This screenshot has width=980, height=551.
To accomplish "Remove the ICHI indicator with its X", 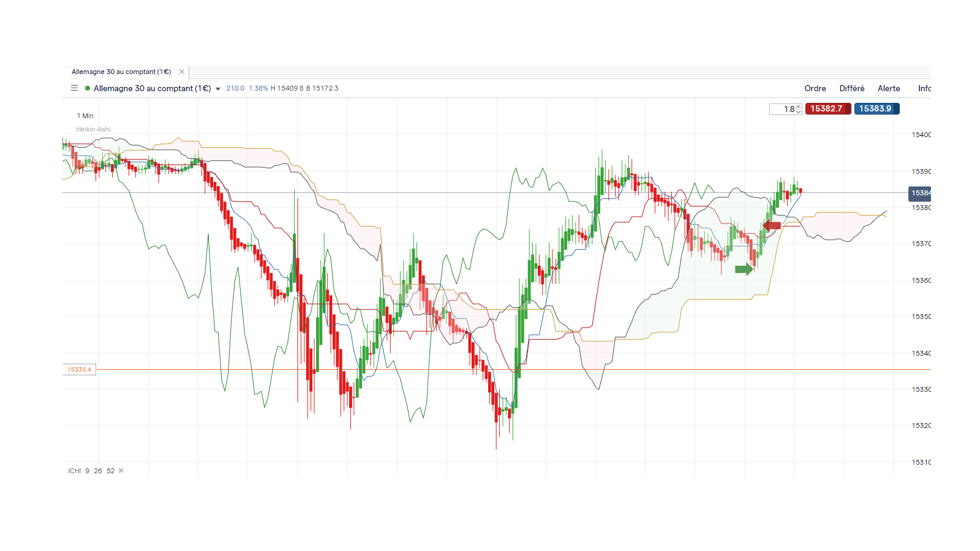I will coord(121,471).
